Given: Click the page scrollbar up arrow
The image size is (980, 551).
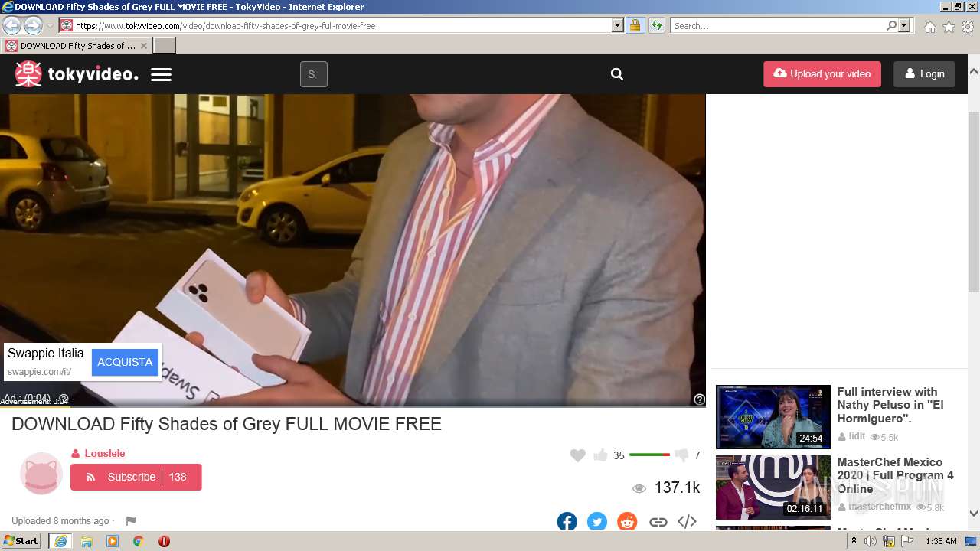Looking at the screenshot, I should click(974, 71).
